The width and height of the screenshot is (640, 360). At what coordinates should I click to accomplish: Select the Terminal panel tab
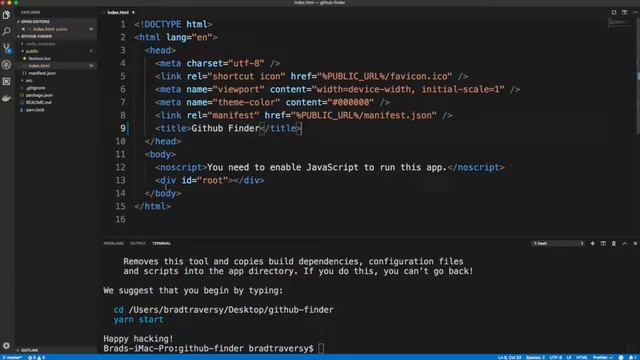point(162,243)
